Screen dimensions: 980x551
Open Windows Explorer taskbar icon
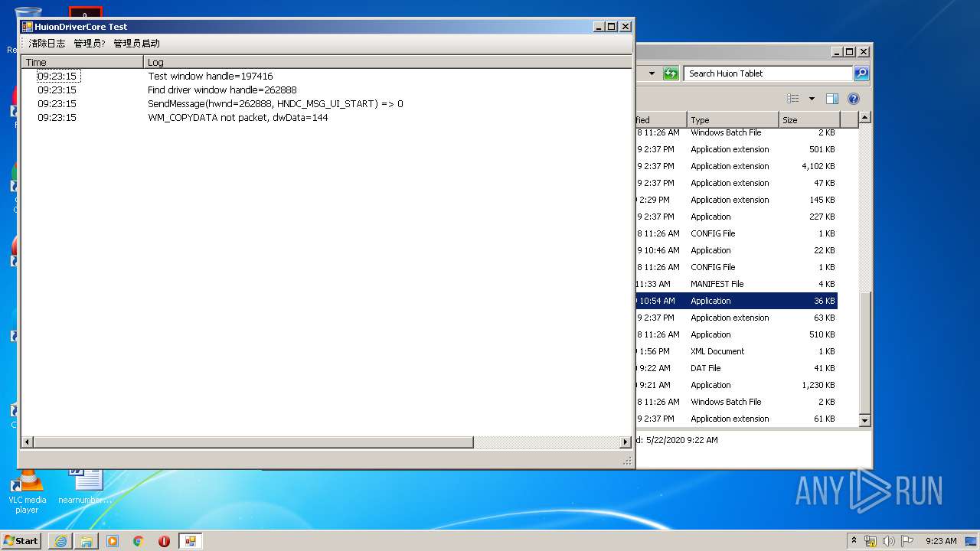point(87,541)
